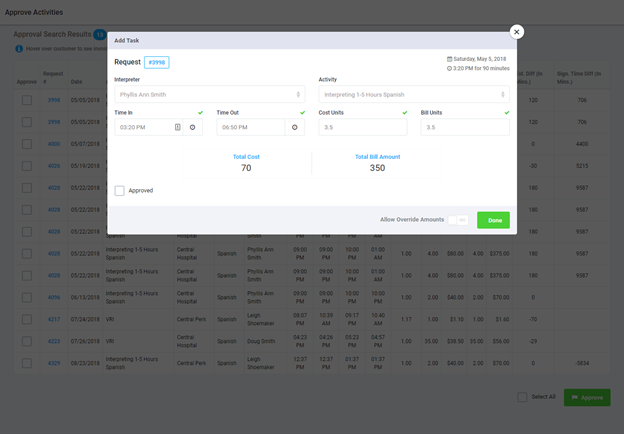Click the 07/24/2018 date cell
The height and width of the screenshot is (434, 624).
point(85,319)
